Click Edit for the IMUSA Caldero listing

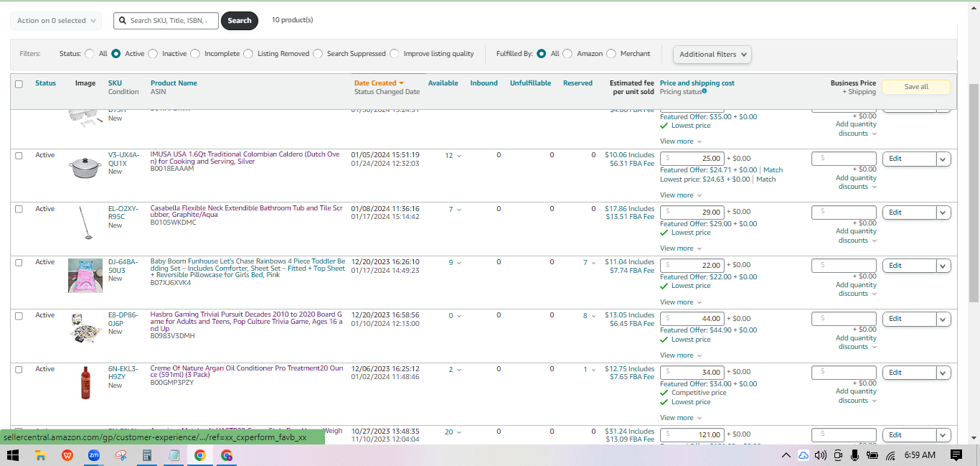pyautogui.click(x=910, y=159)
